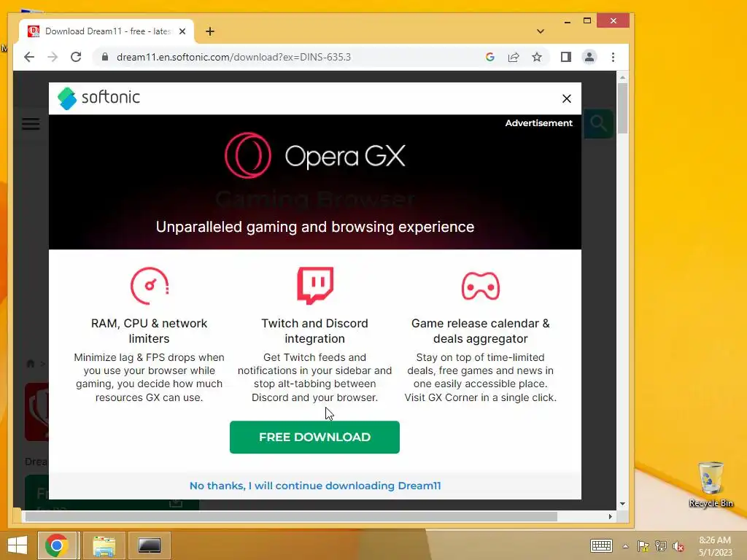The width and height of the screenshot is (747, 560).
Task: Open the on-screen keyboard tray icon
Action: point(601,545)
